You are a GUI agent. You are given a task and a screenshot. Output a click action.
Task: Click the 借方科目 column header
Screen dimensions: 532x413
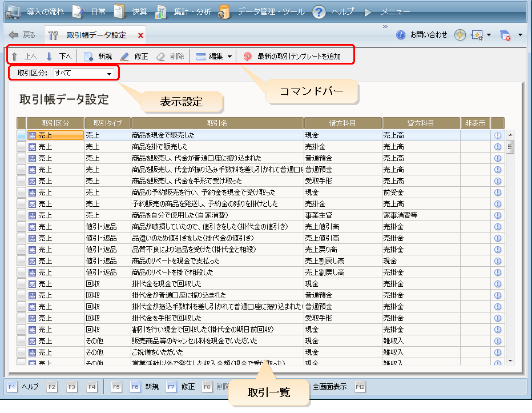tap(343, 123)
